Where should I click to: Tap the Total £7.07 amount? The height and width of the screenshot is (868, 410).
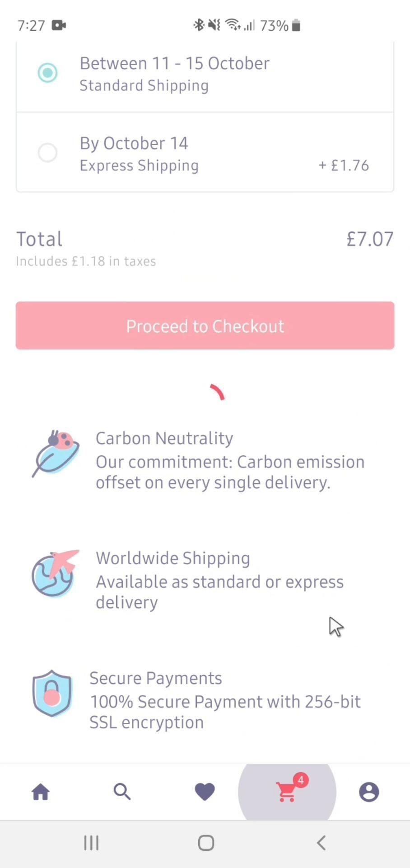pos(370,239)
